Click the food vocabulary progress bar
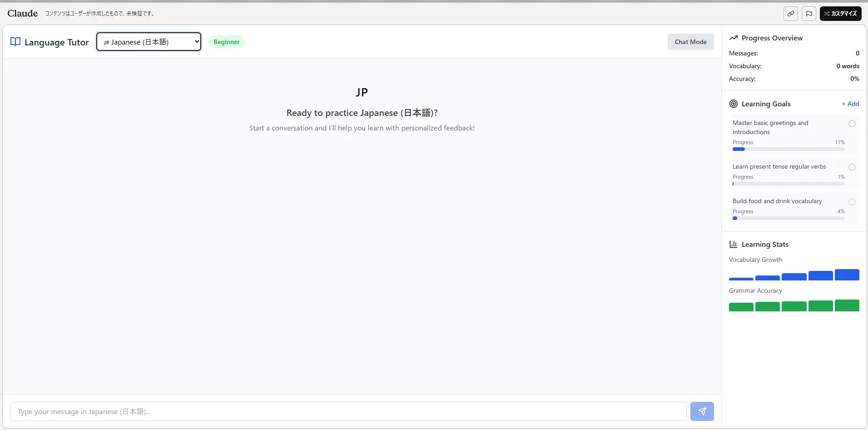 [789, 218]
